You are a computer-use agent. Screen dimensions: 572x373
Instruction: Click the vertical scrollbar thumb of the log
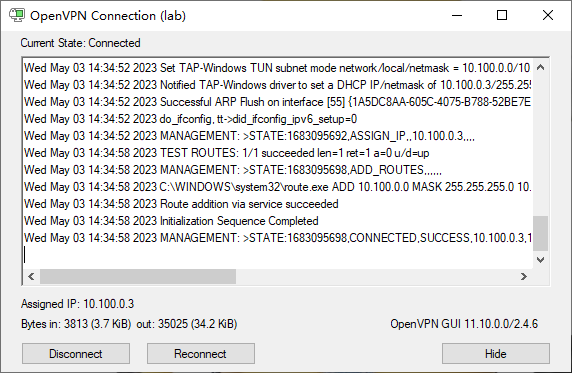tap(541, 233)
